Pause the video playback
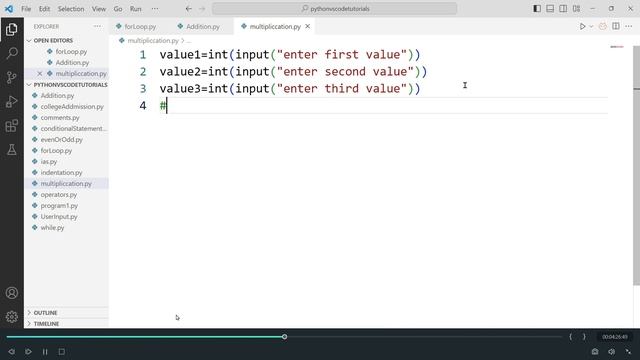The width and height of the screenshot is (640, 360). pyautogui.click(x=45, y=351)
